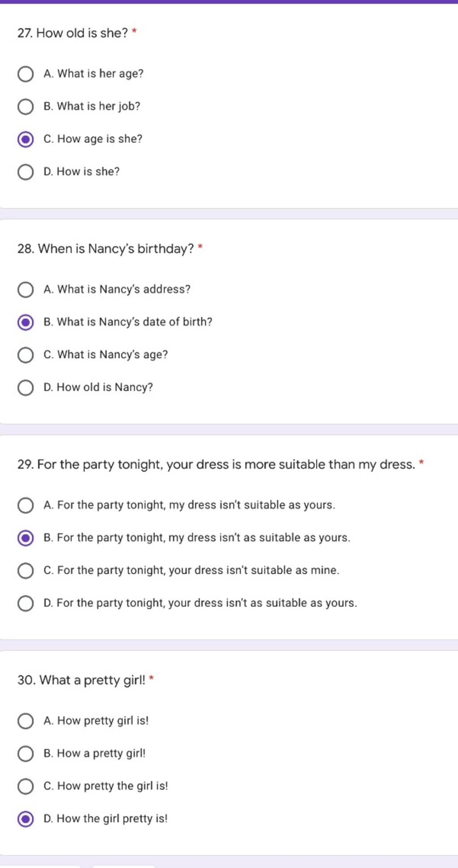Image resolution: width=458 pixels, height=868 pixels.
Task: Select option 'How a pretty girl!'
Action: 25,753
